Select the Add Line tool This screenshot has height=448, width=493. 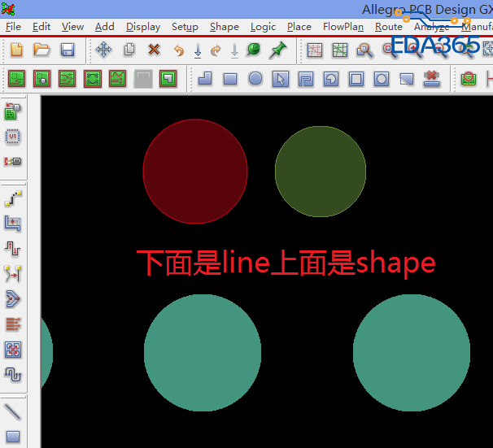(13, 412)
